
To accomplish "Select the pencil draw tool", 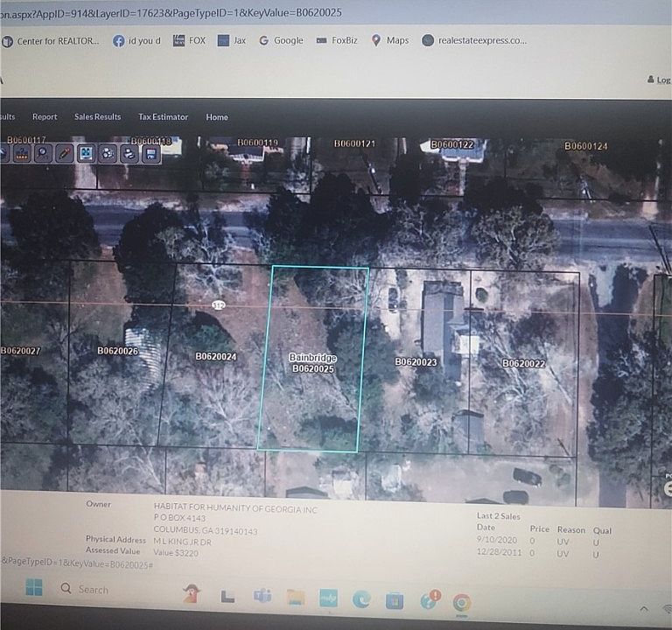I will click(64, 154).
